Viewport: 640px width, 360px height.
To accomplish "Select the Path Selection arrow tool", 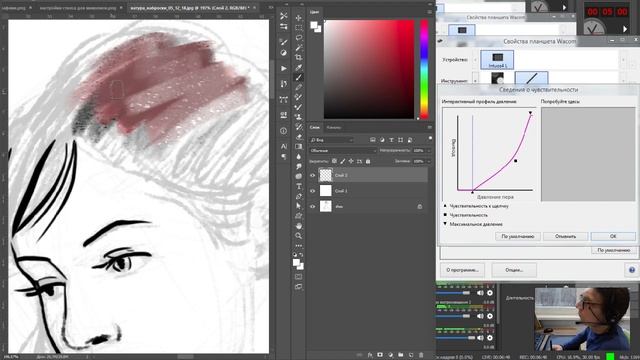I will pyautogui.click(x=299, y=206).
